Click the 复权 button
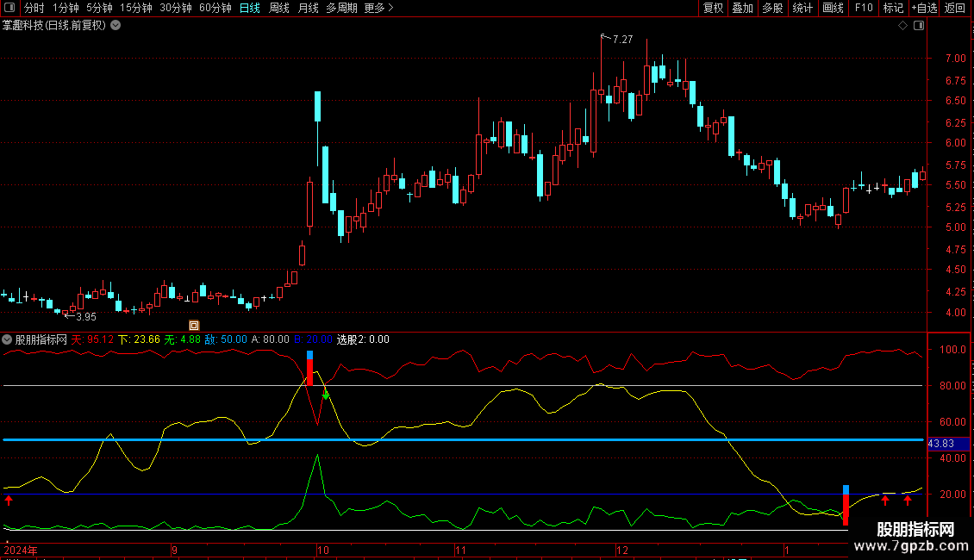The image size is (974, 560). click(713, 8)
